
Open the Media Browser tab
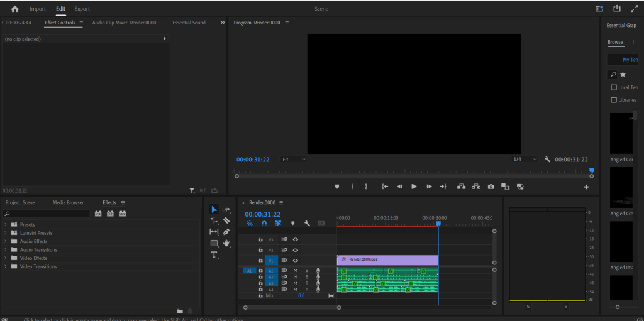(x=68, y=203)
